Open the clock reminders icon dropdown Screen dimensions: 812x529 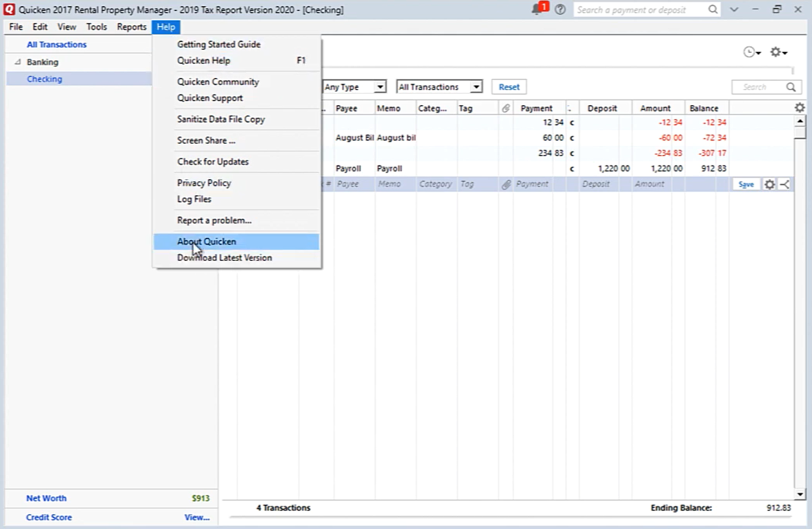click(x=752, y=52)
